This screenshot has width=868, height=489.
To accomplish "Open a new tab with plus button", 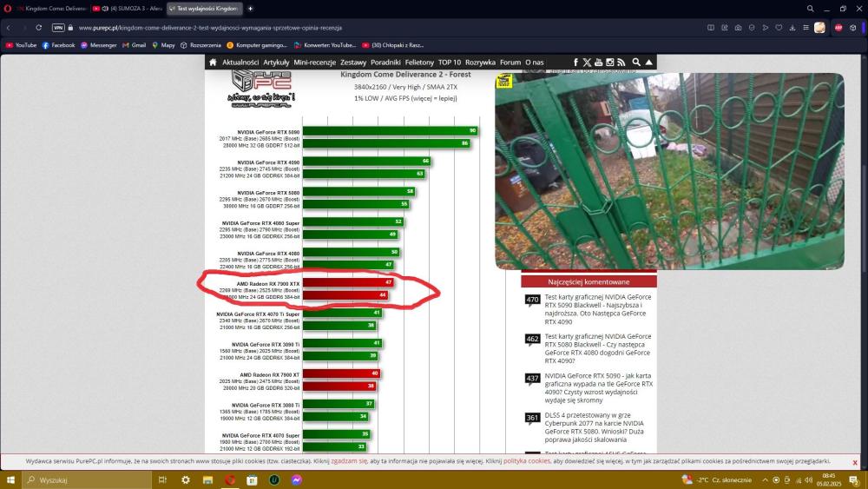I will [x=250, y=9].
